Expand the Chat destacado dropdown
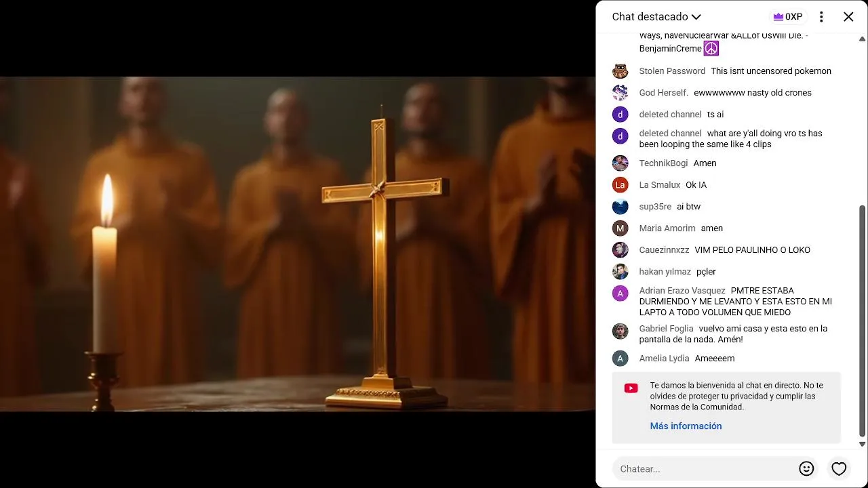868x488 pixels. point(656,17)
